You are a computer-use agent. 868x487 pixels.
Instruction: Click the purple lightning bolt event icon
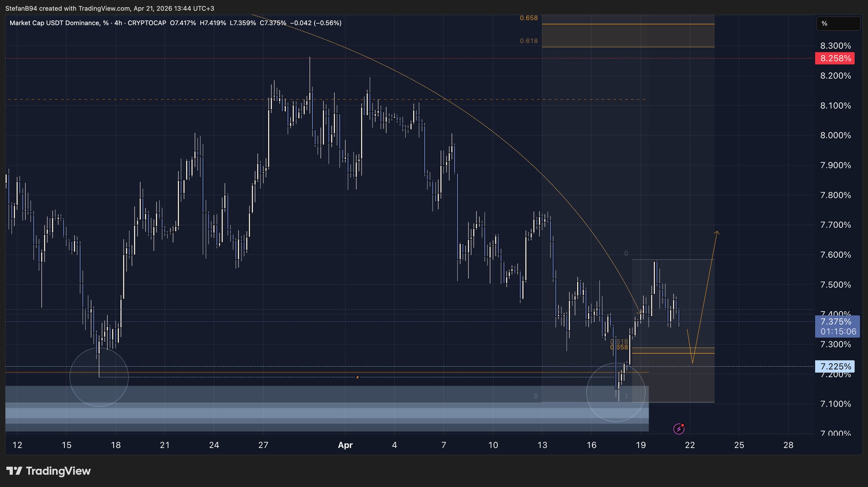679,429
